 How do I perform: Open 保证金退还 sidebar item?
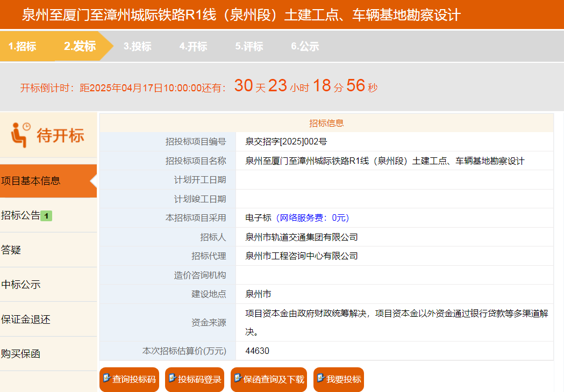(48, 320)
